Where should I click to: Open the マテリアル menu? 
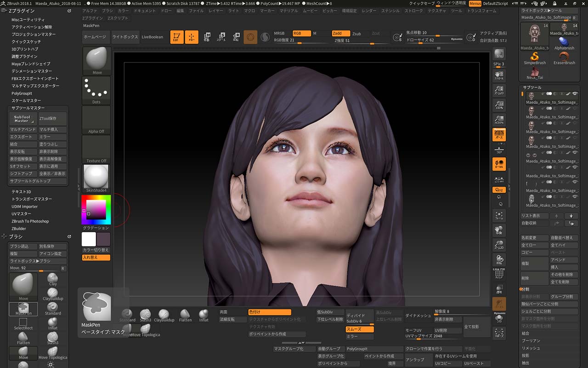click(288, 11)
